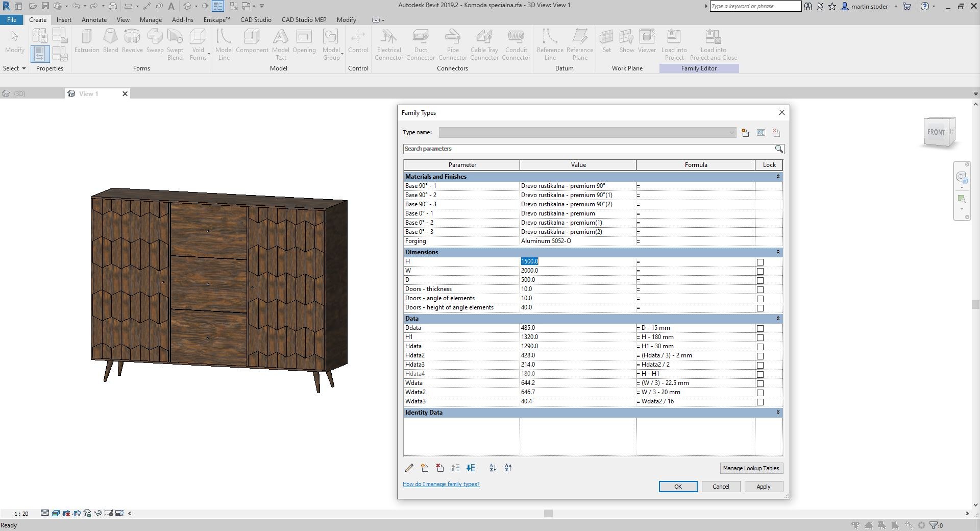Click New Type icon in Family Types
The image size is (980, 531).
[745, 133]
